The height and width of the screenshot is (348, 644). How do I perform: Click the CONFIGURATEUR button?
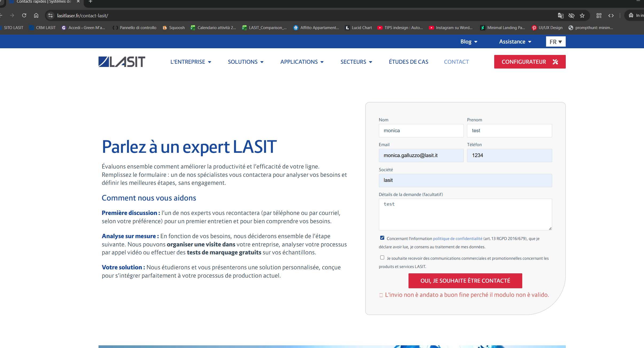pyautogui.click(x=530, y=62)
